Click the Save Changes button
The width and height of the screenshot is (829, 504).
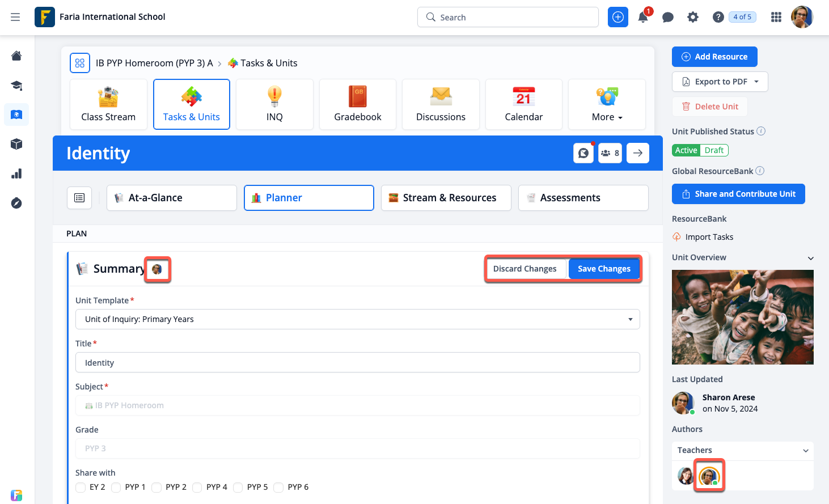tap(604, 269)
